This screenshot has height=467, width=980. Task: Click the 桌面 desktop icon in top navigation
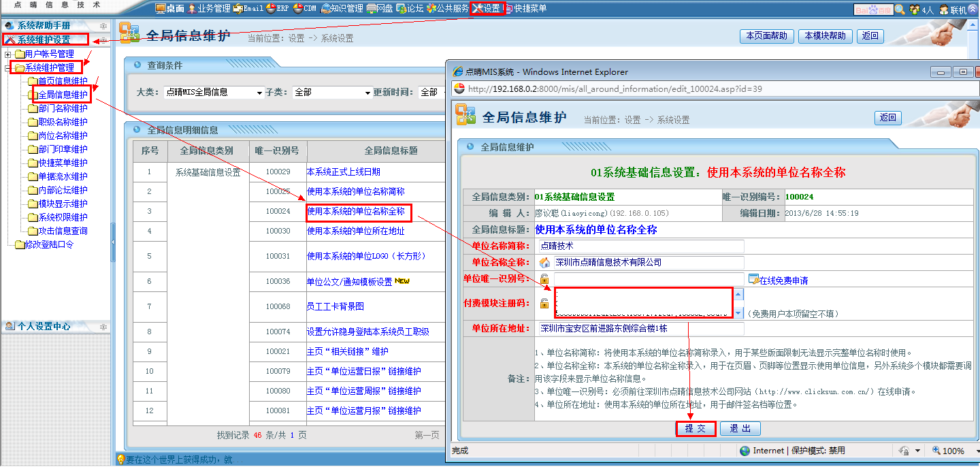(x=161, y=9)
